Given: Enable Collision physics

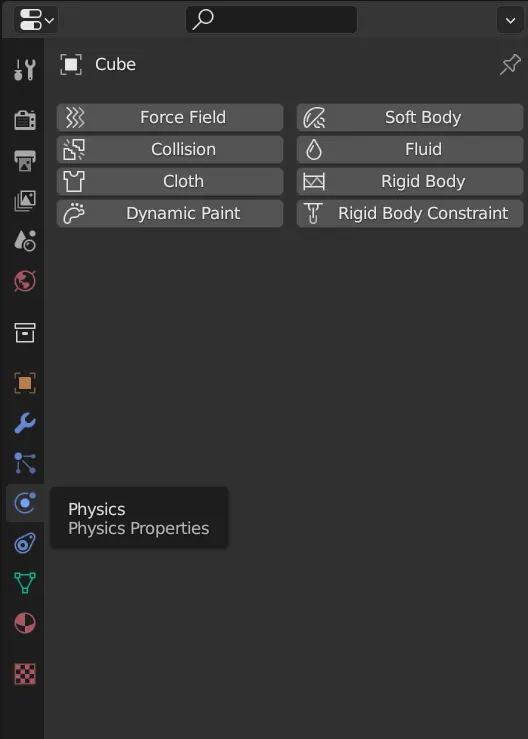Looking at the screenshot, I should pyautogui.click(x=170, y=149).
